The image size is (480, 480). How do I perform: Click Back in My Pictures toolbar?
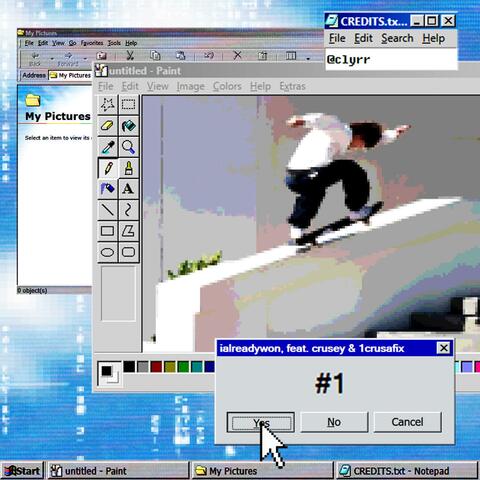[35, 59]
